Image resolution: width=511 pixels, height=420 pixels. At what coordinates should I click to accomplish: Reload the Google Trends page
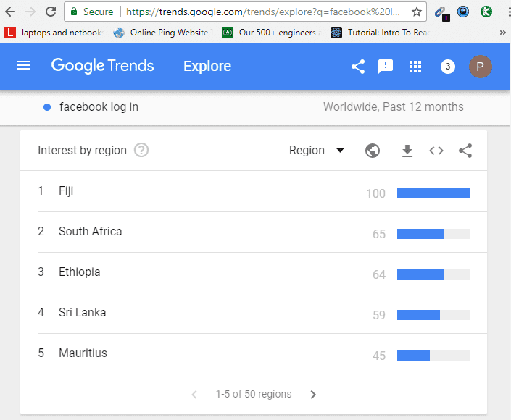(51, 12)
